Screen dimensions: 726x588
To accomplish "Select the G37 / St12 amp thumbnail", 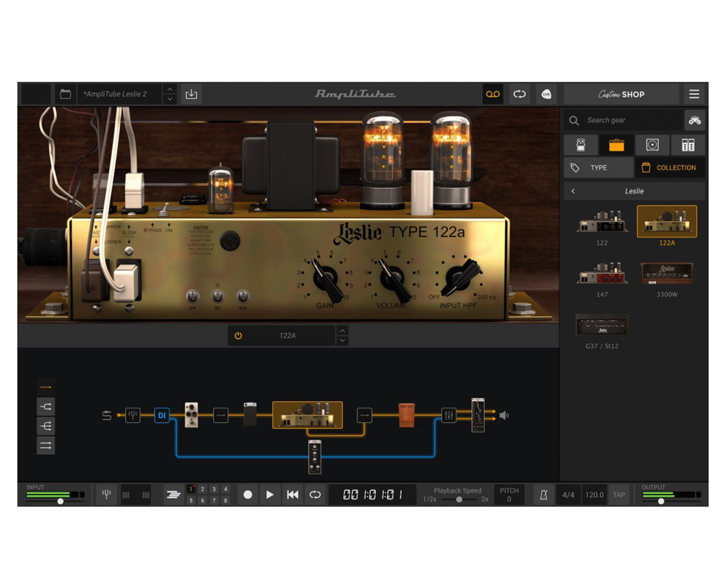I will pos(602,325).
